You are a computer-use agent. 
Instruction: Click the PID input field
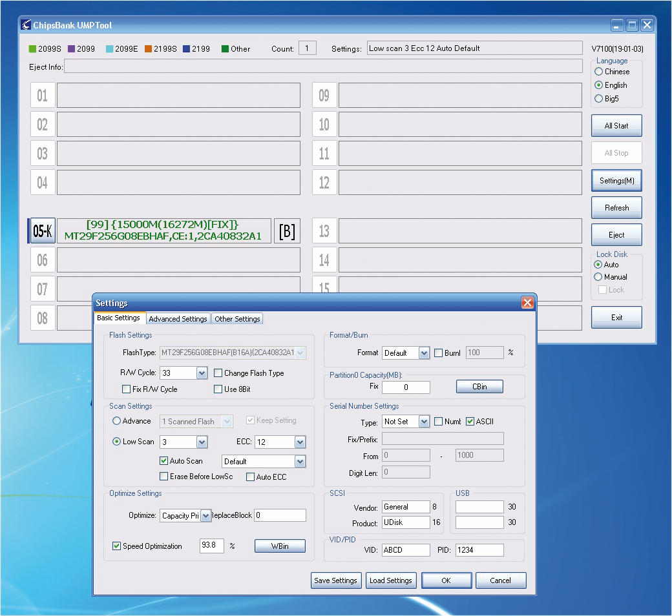(x=479, y=550)
